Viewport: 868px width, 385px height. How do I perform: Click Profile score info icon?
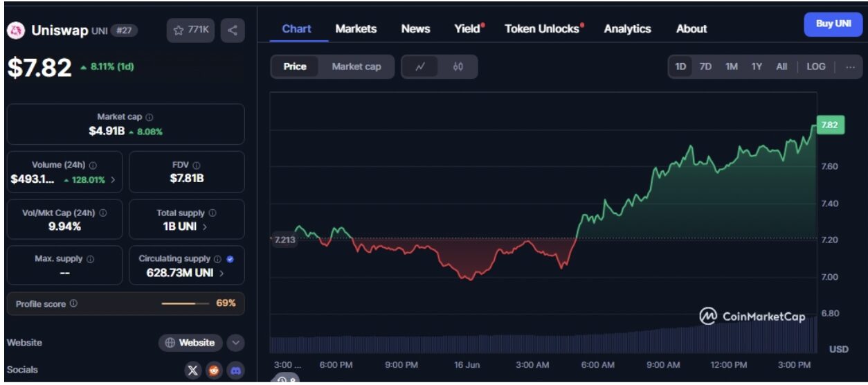coord(73,304)
